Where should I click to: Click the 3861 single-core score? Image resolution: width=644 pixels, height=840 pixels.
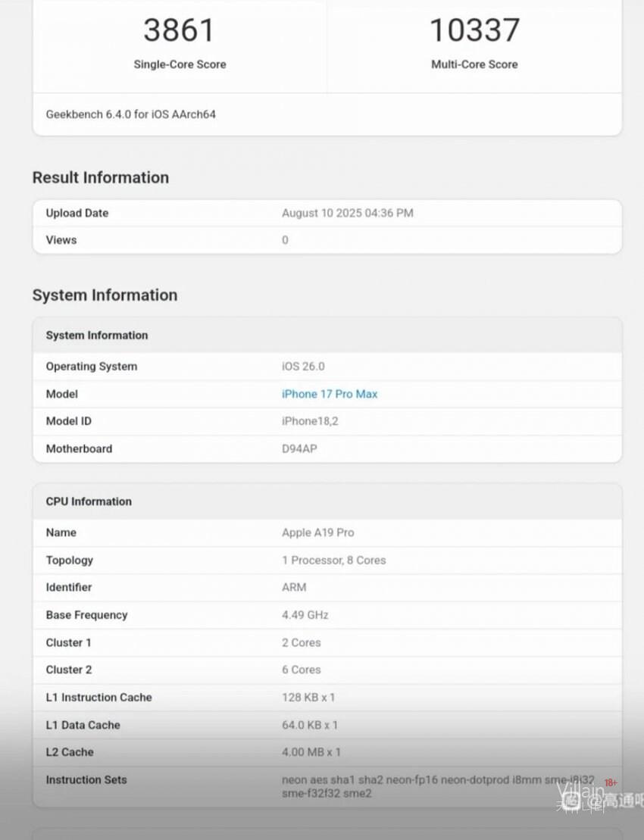[x=180, y=30]
